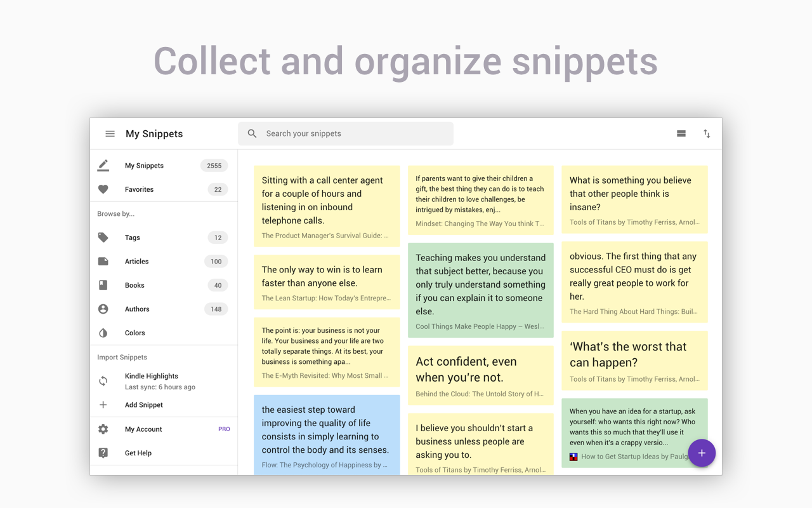Screen dimensions: 812x508
Task: Expand the Tags section
Action: (x=132, y=237)
